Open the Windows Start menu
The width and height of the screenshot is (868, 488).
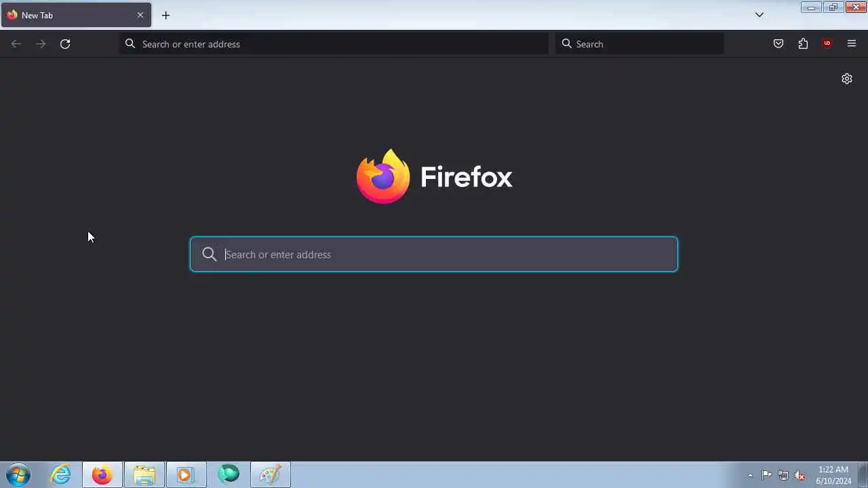click(18, 474)
